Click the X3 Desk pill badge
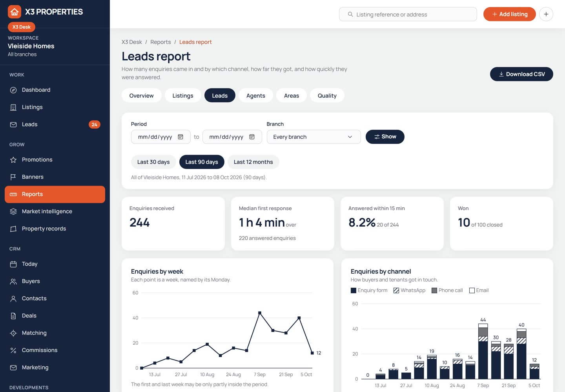The image size is (565, 392). [22, 27]
